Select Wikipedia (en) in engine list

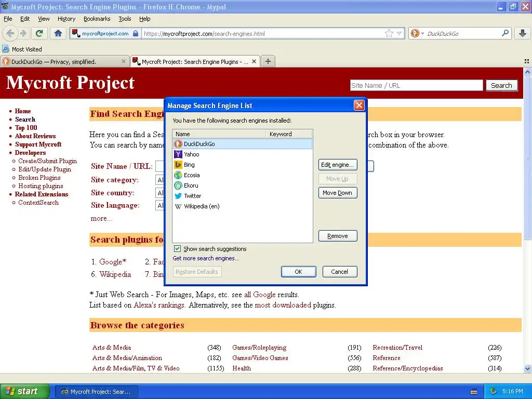(243, 206)
